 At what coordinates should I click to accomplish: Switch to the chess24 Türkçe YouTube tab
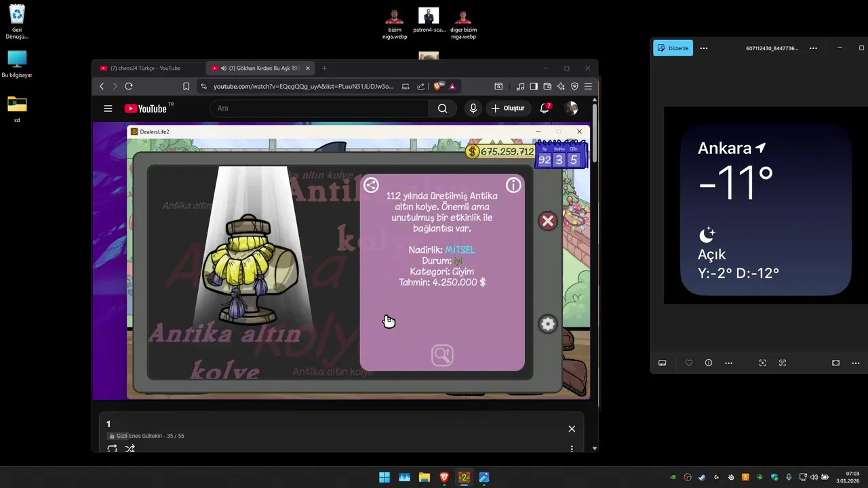(x=147, y=68)
